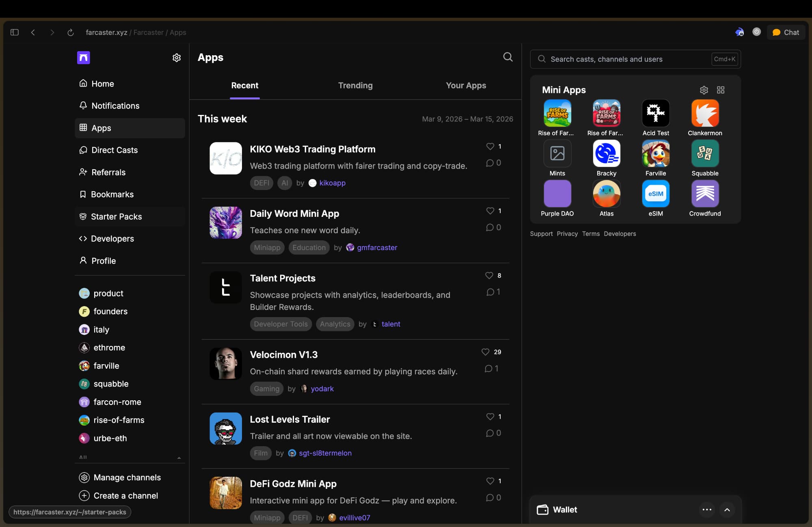Collapse the channels list arrow
This screenshot has height=527, width=812.
(179, 458)
